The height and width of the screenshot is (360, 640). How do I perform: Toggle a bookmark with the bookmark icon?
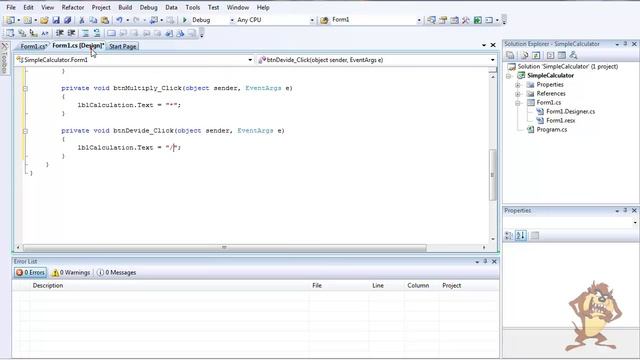tap(111, 33)
